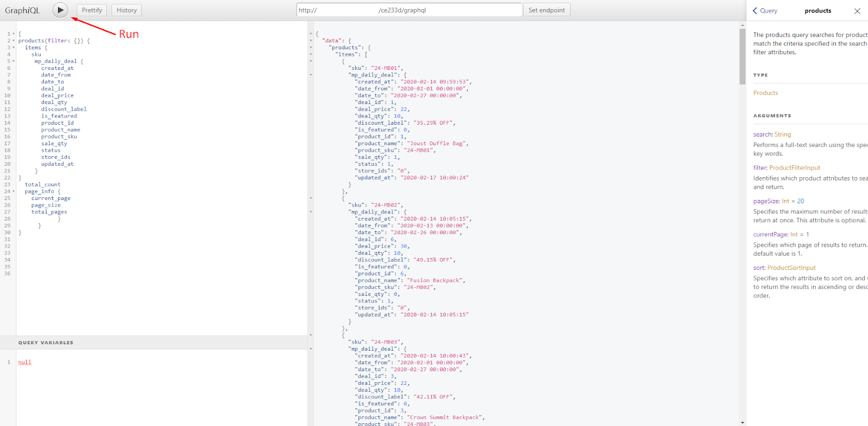
Task: Open the History panel
Action: tap(126, 10)
